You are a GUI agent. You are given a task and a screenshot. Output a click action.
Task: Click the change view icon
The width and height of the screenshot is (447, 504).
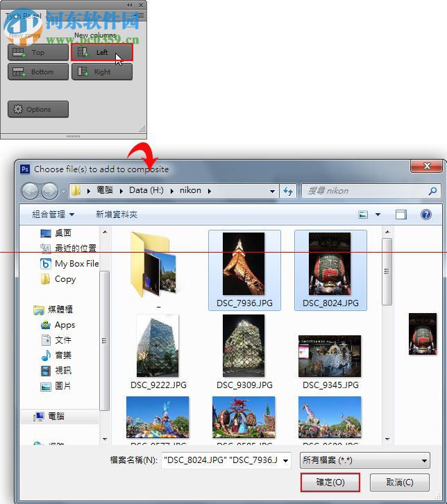363,215
